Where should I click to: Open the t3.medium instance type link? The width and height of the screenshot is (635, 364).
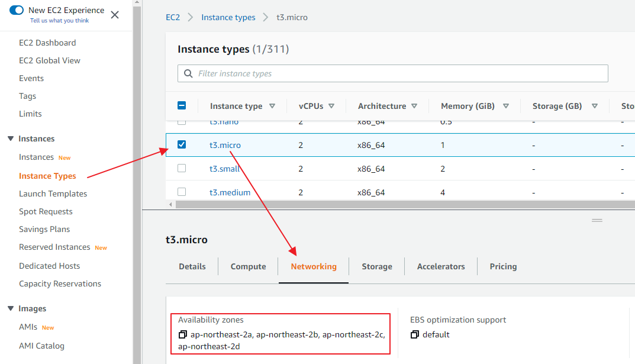click(x=230, y=192)
